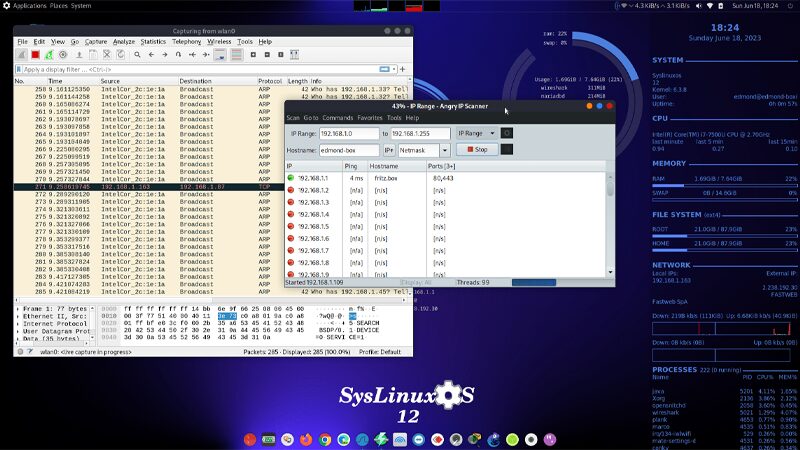
Task: Click the Wireshark capture status bar expert info icon
Action: pos(20,352)
